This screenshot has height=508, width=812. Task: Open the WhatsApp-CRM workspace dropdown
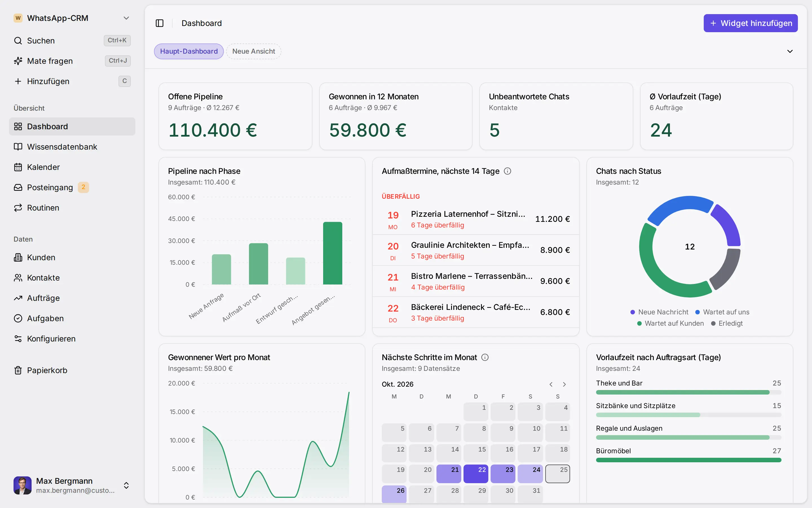pos(126,18)
